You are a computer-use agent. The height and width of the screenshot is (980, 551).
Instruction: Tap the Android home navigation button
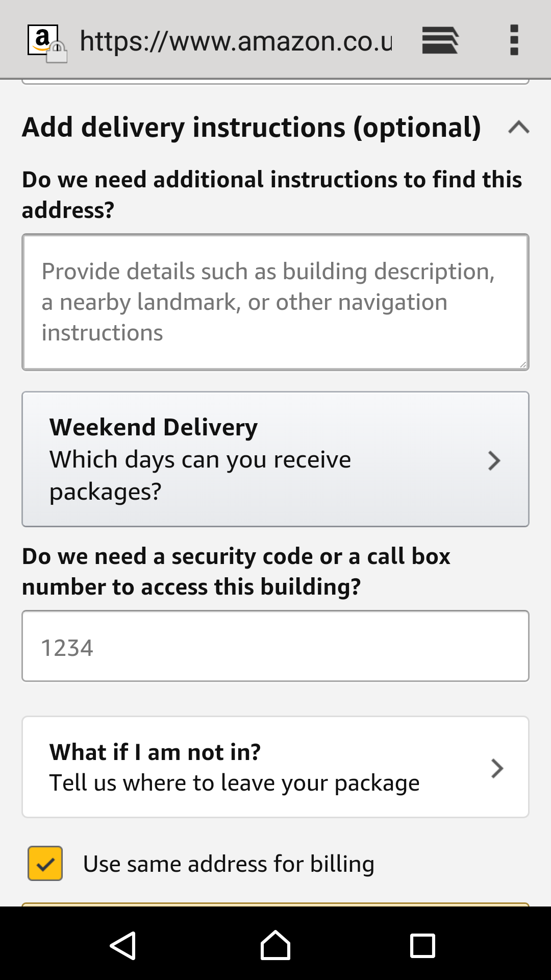(x=275, y=946)
